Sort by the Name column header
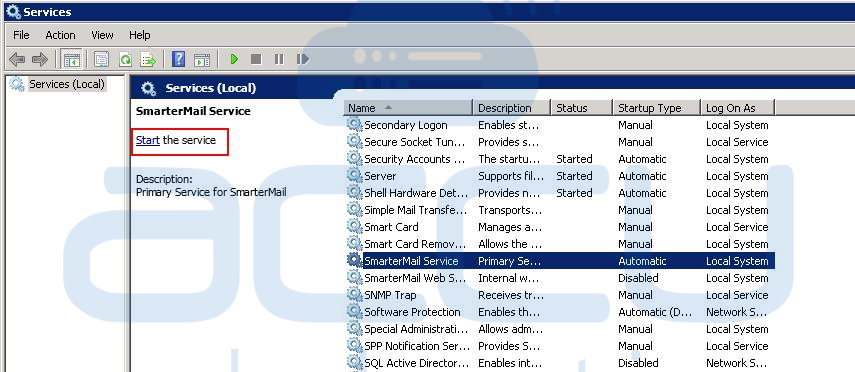This screenshot has width=855, height=372. coord(408,108)
